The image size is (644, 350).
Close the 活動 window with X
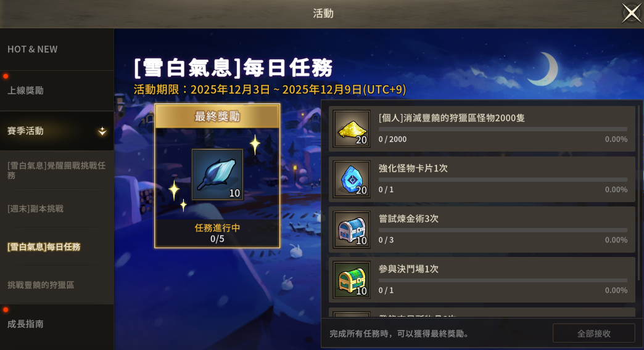pos(631,13)
